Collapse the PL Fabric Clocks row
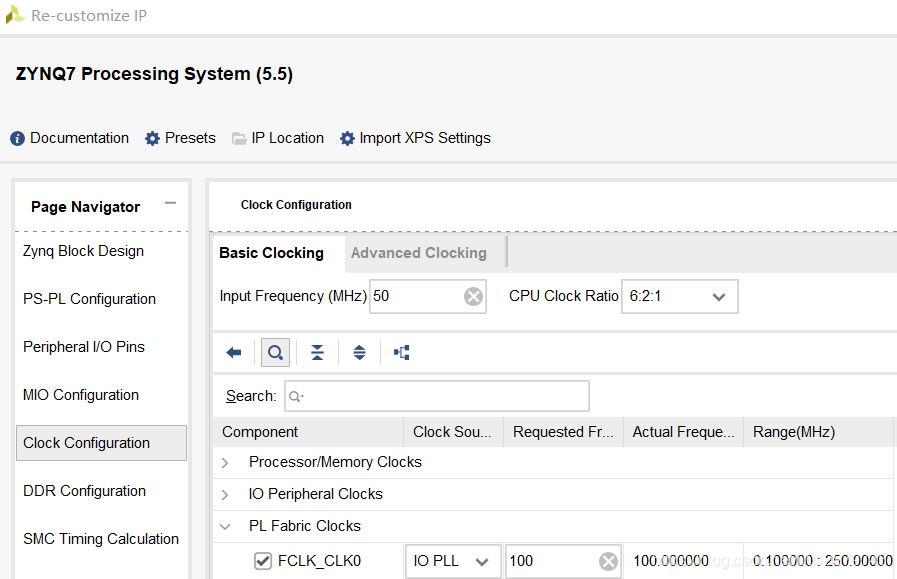 [225, 527]
